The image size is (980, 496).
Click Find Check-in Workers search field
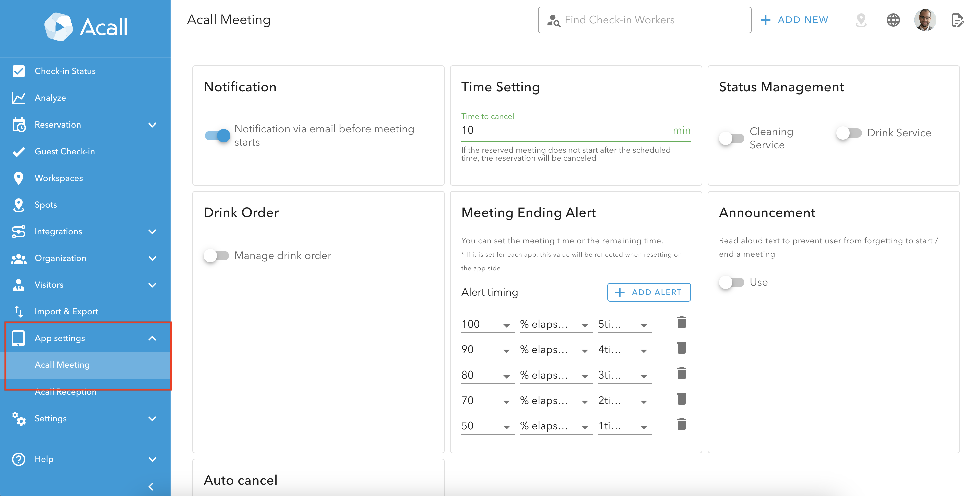(645, 20)
